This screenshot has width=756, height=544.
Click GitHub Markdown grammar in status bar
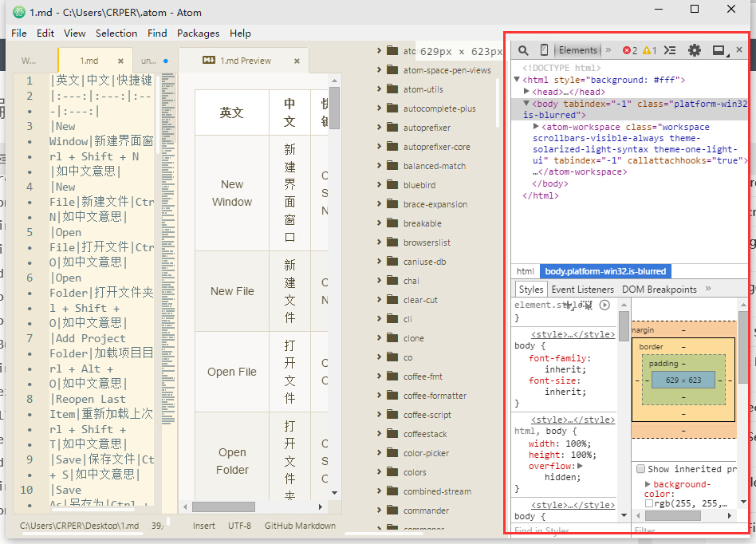pos(300,526)
